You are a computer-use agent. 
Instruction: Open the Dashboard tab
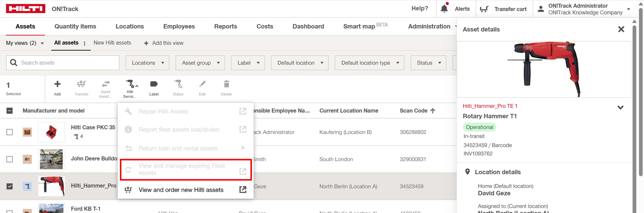pos(308,26)
